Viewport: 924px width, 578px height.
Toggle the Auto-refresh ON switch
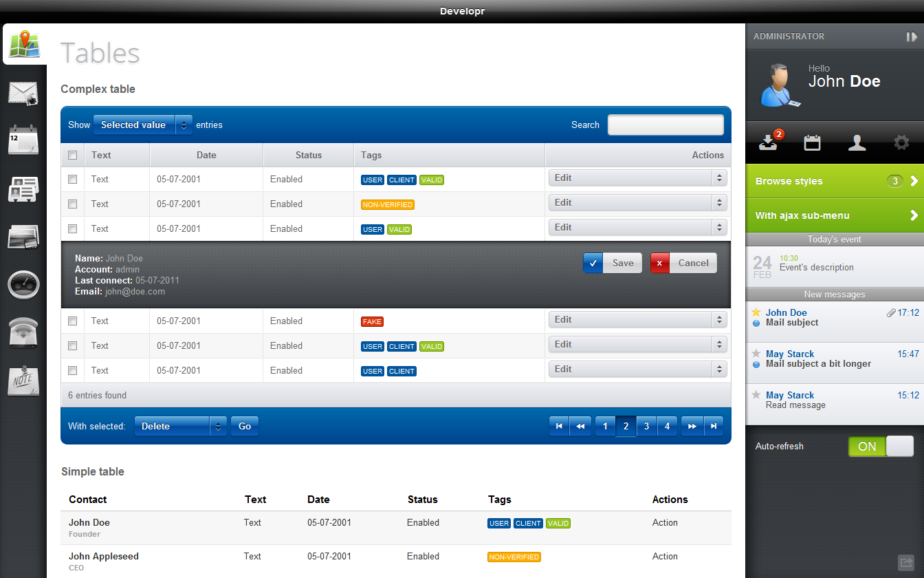click(x=880, y=447)
